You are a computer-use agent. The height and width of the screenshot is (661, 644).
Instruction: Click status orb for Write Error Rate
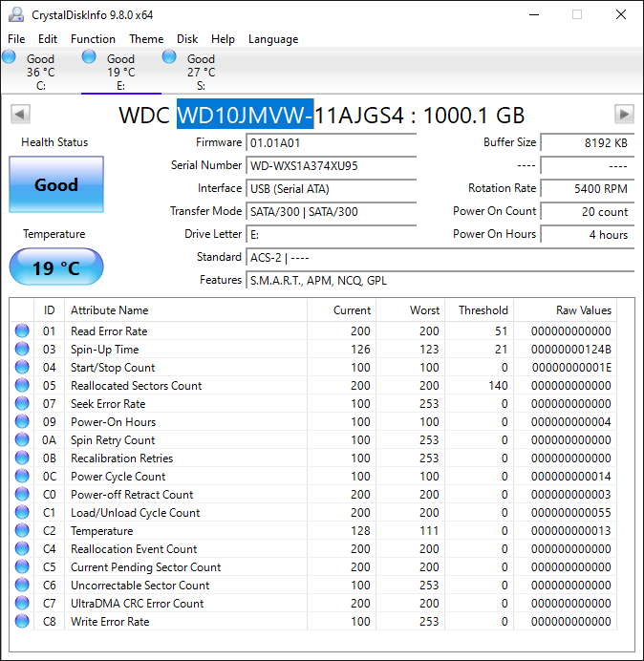point(22,621)
